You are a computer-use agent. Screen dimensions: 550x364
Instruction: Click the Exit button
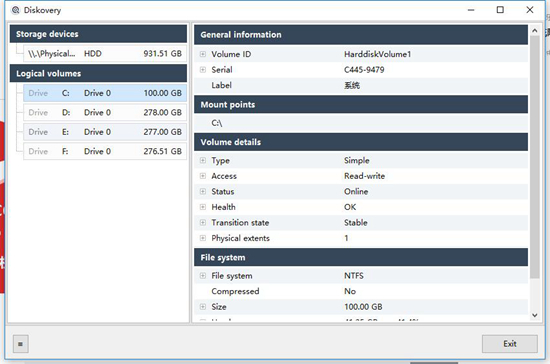click(x=510, y=344)
